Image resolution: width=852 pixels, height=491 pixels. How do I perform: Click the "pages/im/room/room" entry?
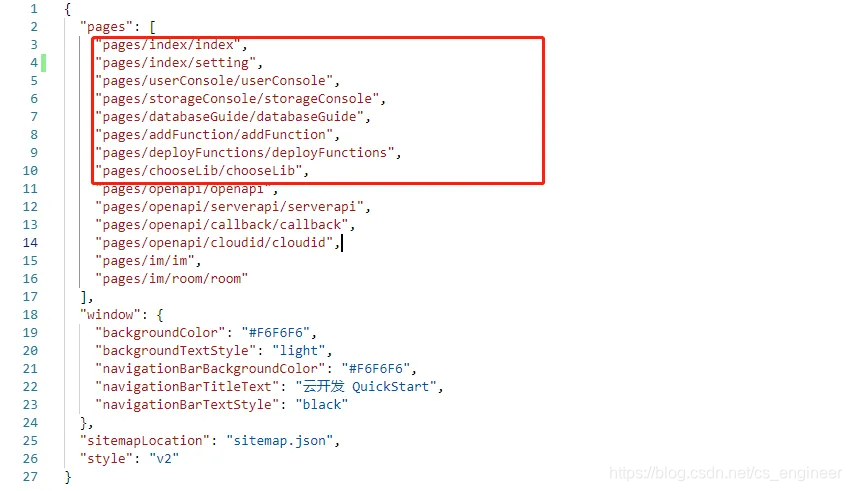(172, 279)
